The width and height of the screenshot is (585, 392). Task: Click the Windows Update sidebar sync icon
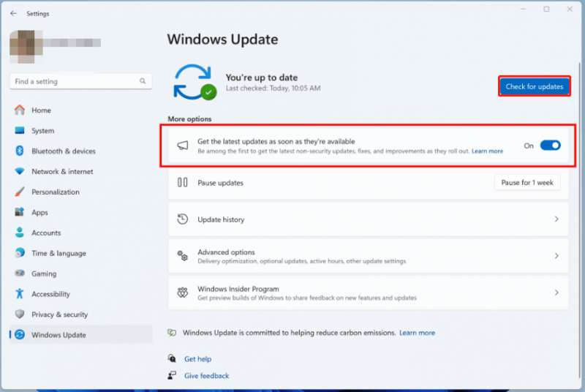20,334
